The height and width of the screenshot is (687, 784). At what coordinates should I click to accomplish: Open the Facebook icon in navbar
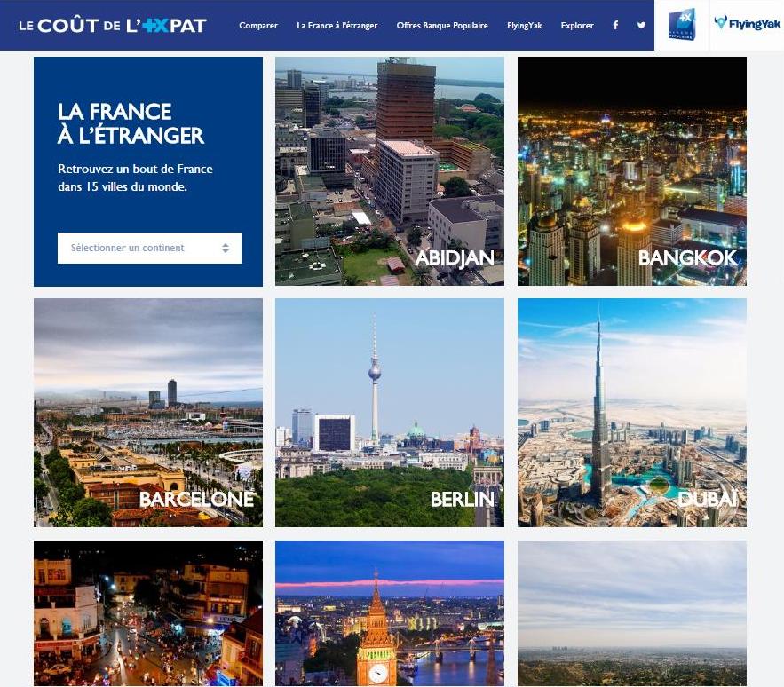[615, 25]
